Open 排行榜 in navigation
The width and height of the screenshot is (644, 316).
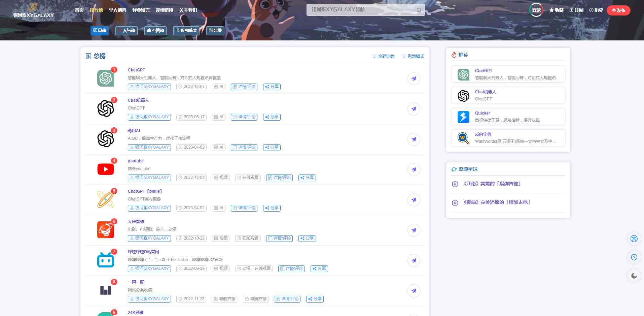96,10
